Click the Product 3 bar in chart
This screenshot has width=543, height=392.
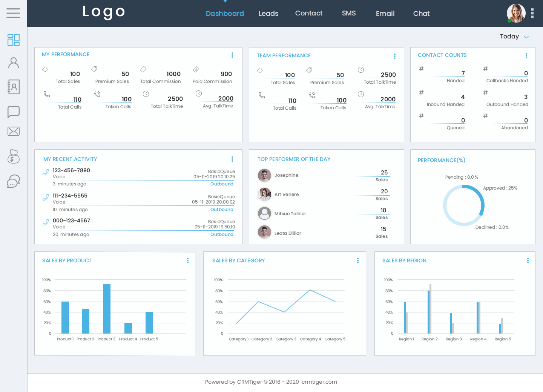[x=107, y=308]
